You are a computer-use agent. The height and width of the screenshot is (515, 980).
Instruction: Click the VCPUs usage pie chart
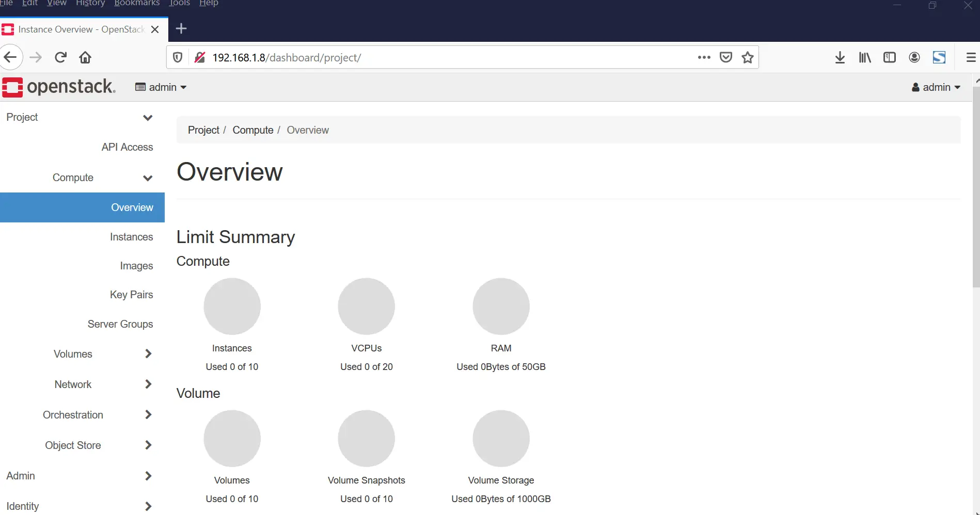pyautogui.click(x=367, y=307)
